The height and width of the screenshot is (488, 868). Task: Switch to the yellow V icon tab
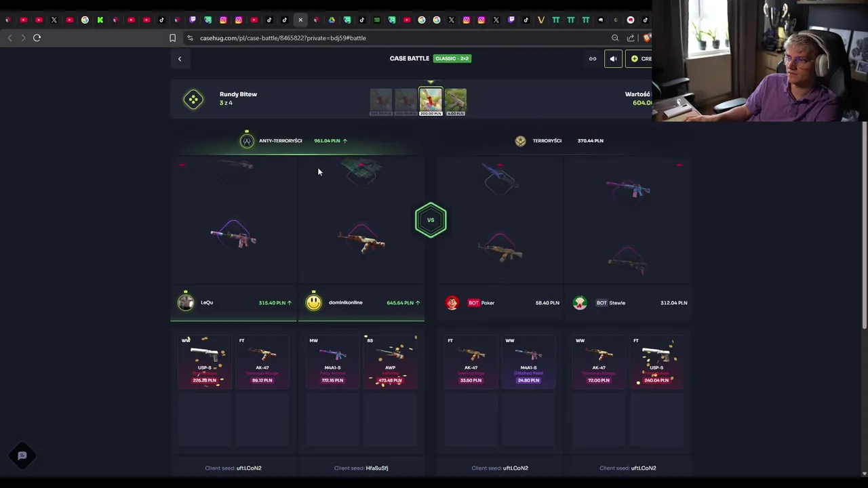[x=541, y=20]
